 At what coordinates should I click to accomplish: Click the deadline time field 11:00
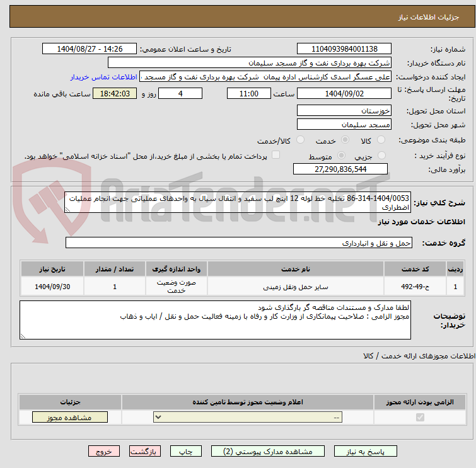249,93
